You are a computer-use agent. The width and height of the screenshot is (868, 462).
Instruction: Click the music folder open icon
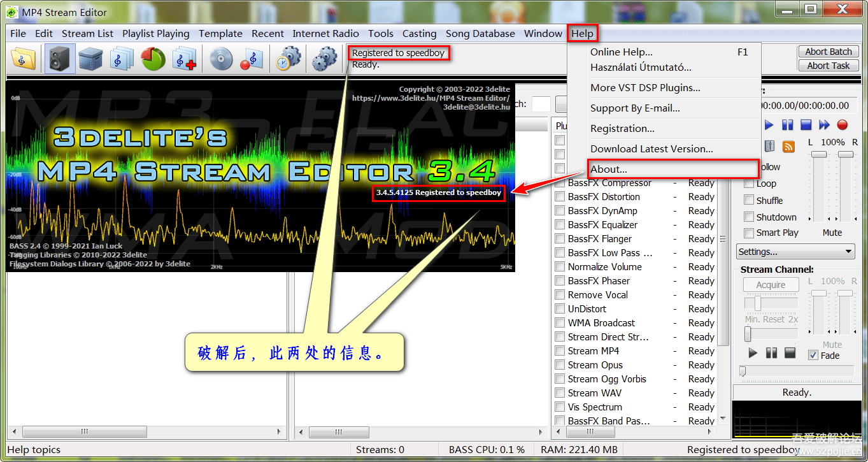click(x=24, y=59)
